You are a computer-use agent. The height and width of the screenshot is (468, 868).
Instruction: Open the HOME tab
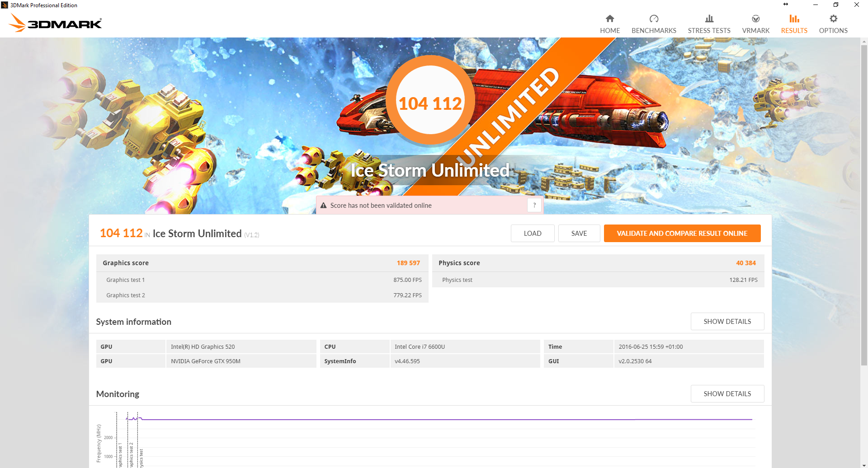pyautogui.click(x=610, y=24)
